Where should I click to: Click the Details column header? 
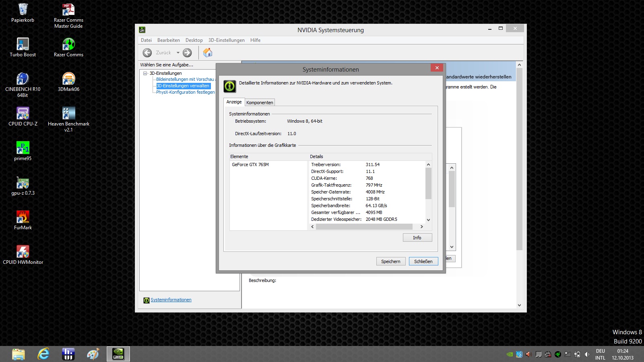pyautogui.click(x=370, y=156)
